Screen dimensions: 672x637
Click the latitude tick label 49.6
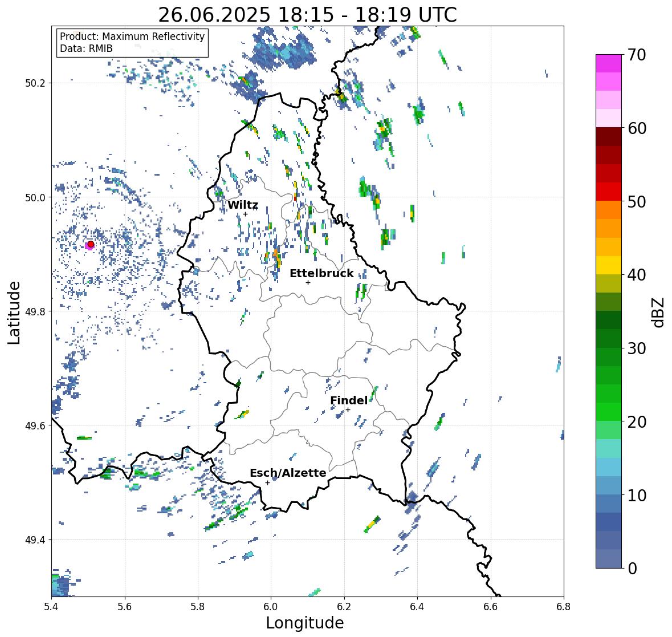(35, 425)
